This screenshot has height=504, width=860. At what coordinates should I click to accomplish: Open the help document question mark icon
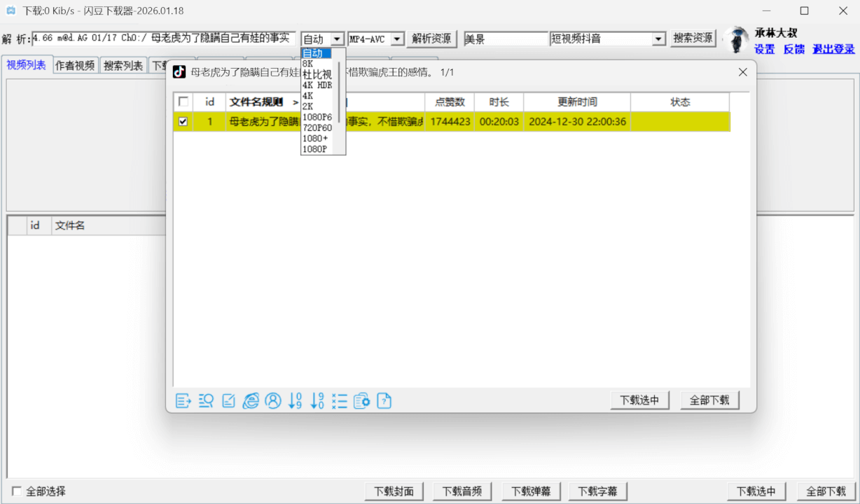[x=384, y=401]
